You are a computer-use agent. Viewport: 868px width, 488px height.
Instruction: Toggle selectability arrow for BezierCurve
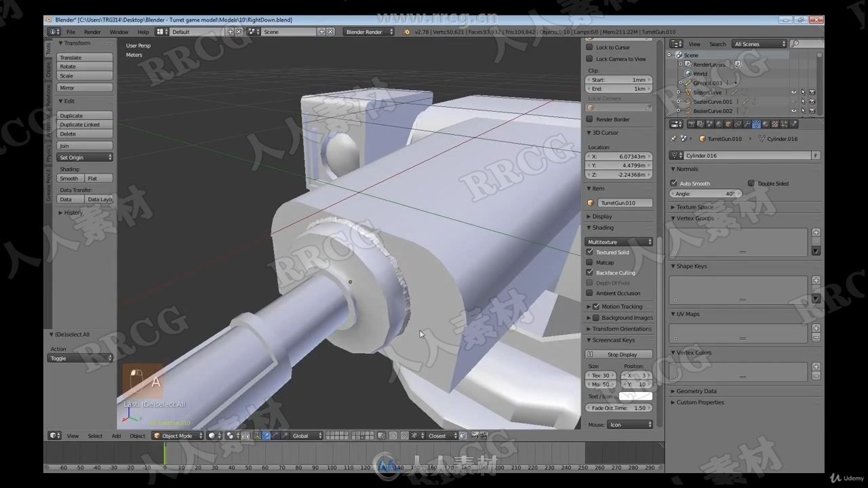tap(803, 92)
